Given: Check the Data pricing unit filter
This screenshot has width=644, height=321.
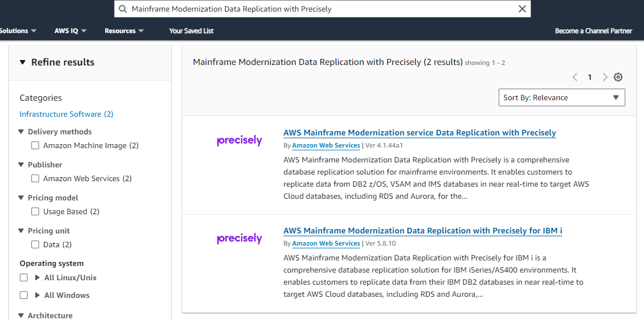Looking at the screenshot, I should click(x=35, y=244).
